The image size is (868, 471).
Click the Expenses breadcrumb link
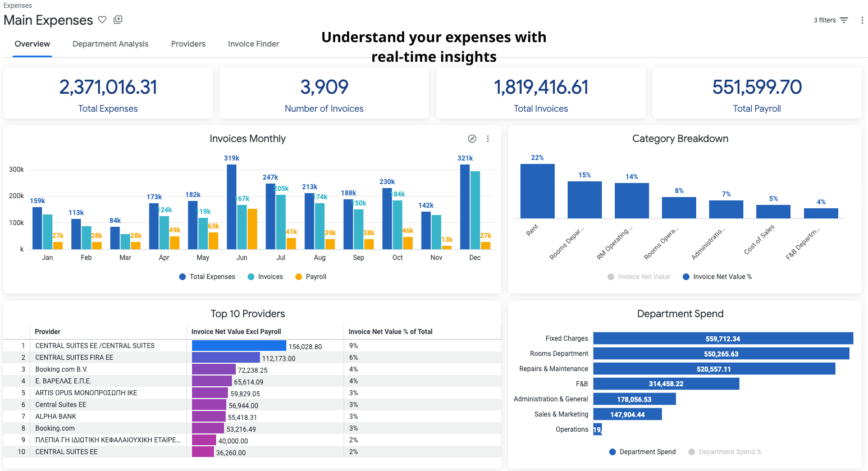point(17,5)
